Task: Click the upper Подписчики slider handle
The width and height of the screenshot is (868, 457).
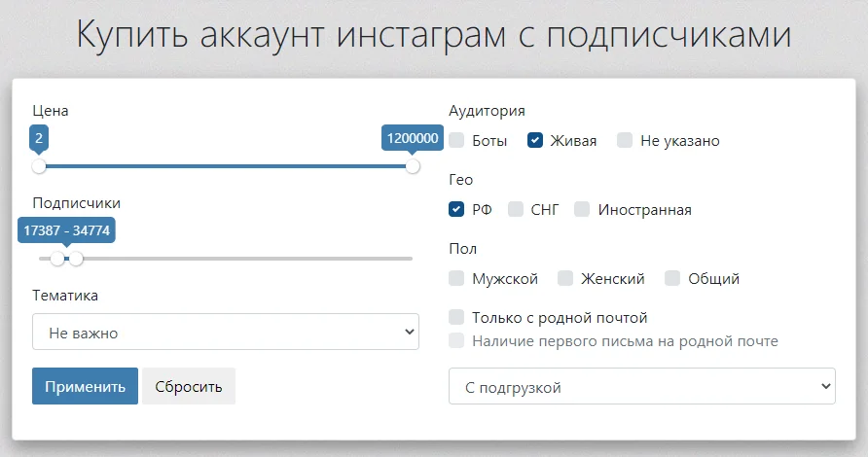Action: pos(76,259)
